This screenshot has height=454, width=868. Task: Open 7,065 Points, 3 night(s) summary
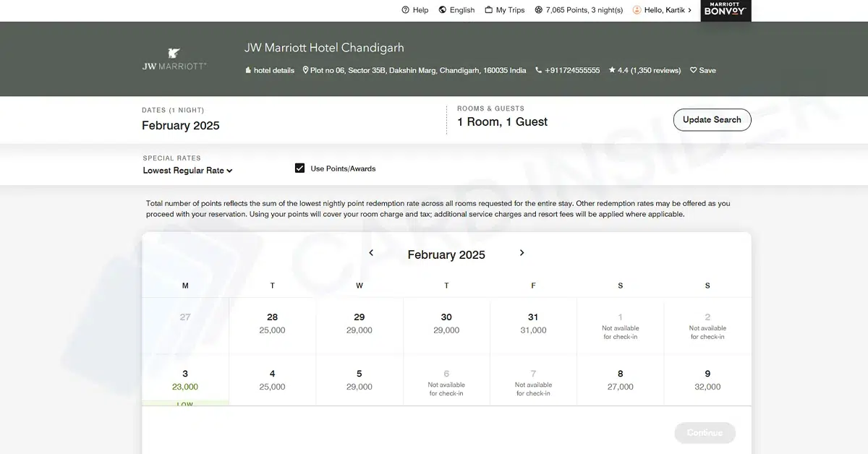point(579,10)
